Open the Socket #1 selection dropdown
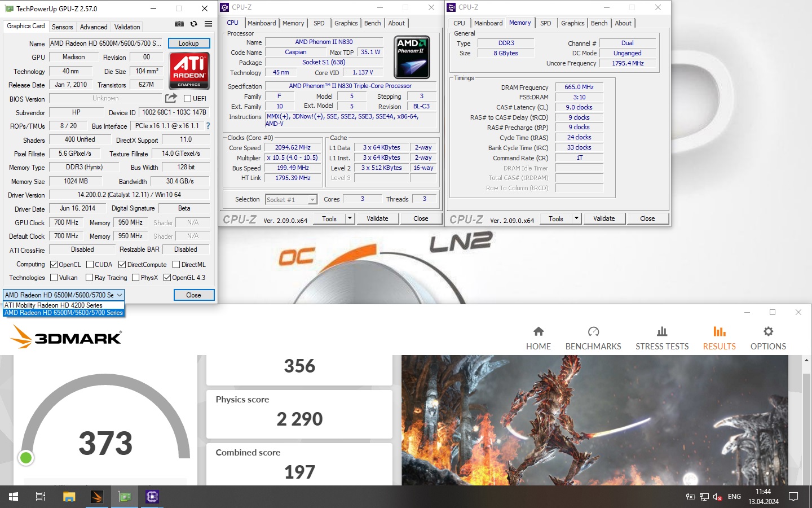Viewport: 812px width, 508px height. [312, 200]
